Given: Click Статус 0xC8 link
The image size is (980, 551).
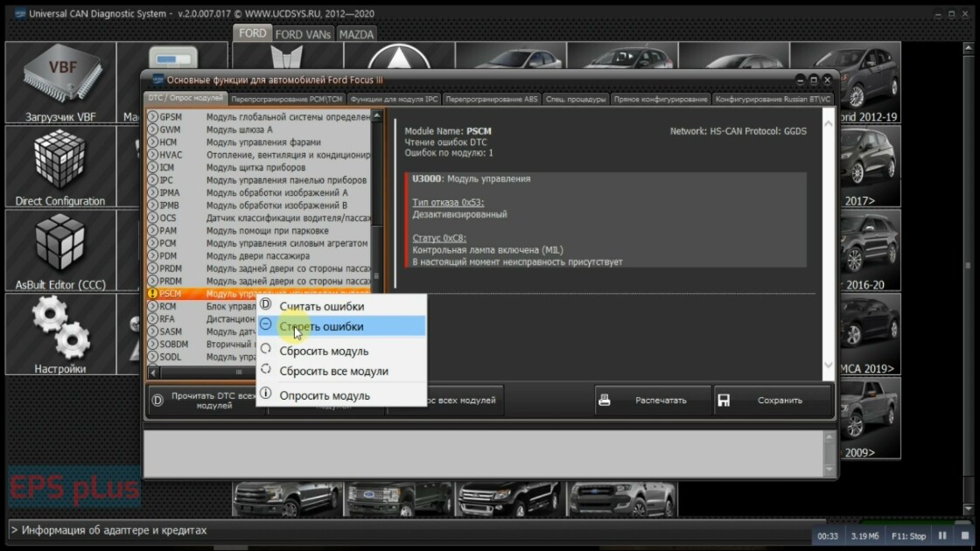Looking at the screenshot, I should [x=438, y=238].
